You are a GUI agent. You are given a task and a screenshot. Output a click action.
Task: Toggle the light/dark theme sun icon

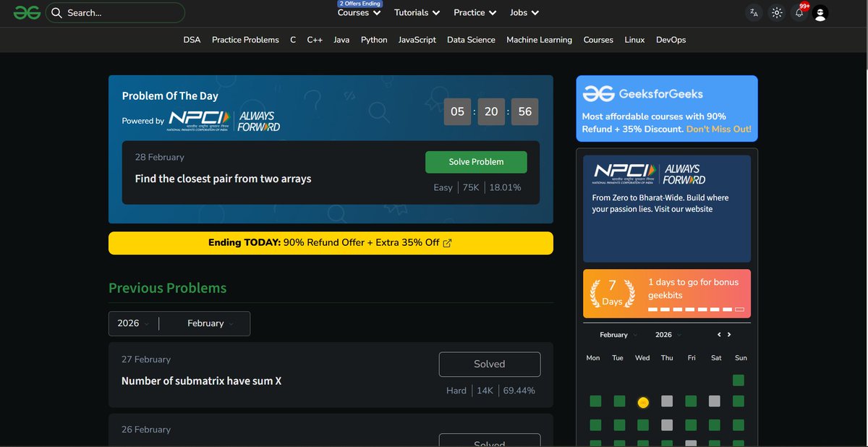click(777, 12)
